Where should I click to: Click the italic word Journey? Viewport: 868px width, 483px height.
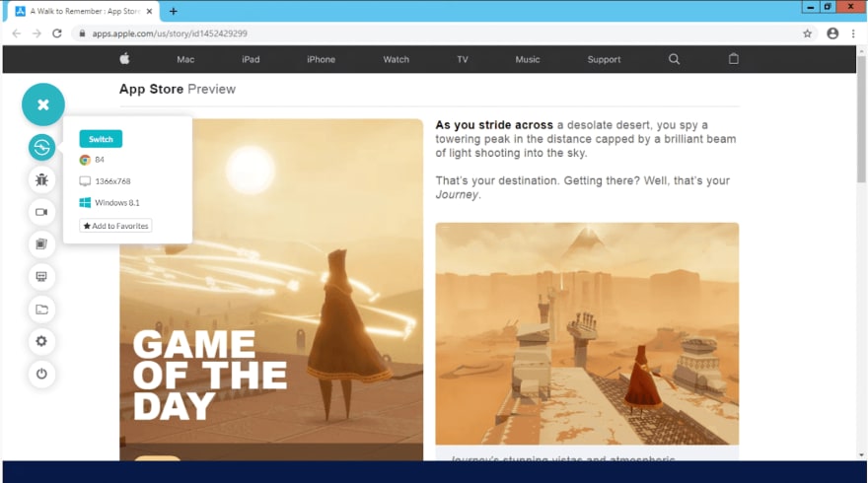457,195
